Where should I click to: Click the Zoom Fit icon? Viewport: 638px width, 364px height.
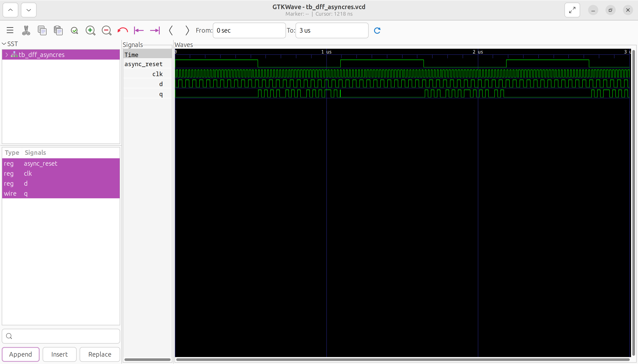click(x=74, y=30)
